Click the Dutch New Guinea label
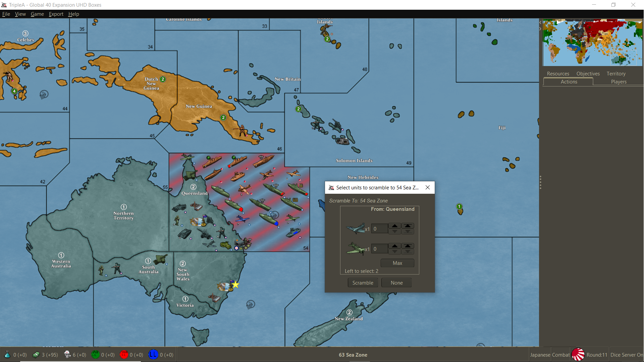Image resolution: width=644 pixels, height=362 pixels. (x=151, y=83)
